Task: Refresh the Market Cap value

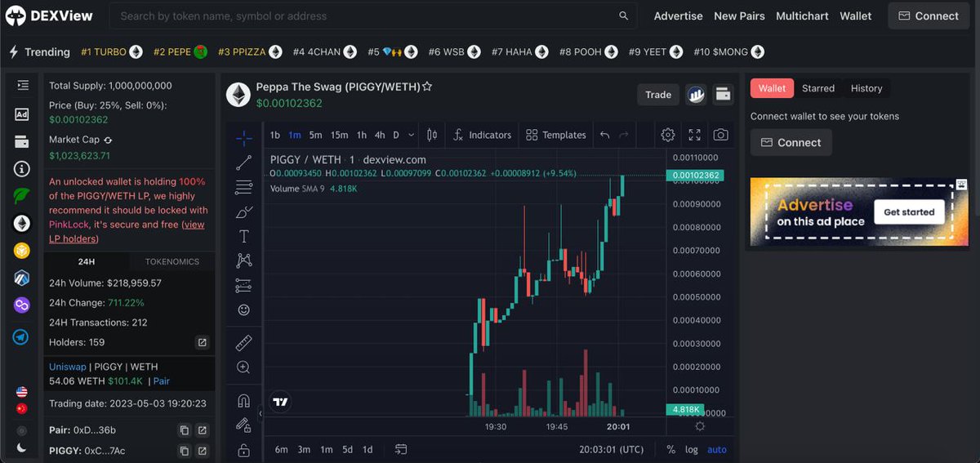Action: tap(108, 140)
